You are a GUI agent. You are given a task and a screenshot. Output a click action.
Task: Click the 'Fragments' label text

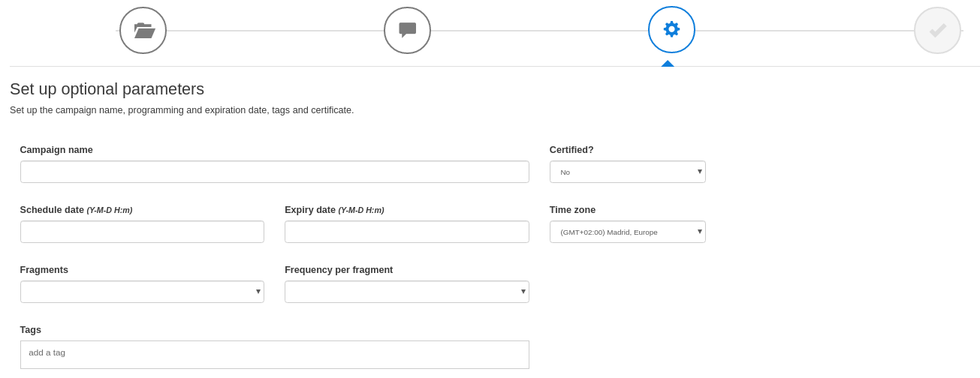44,270
